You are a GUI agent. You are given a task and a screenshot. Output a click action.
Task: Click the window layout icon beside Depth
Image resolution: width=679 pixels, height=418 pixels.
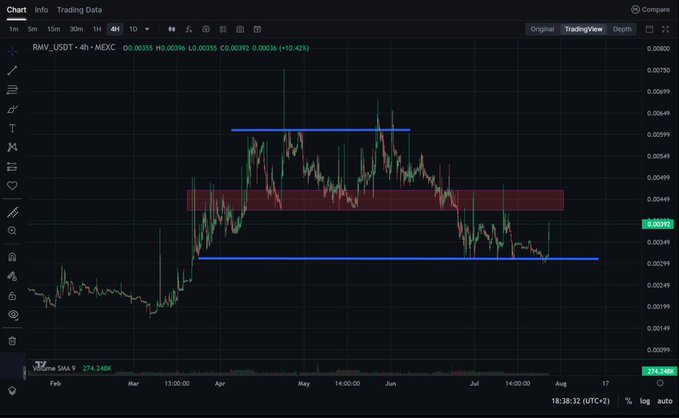coord(649,29)
